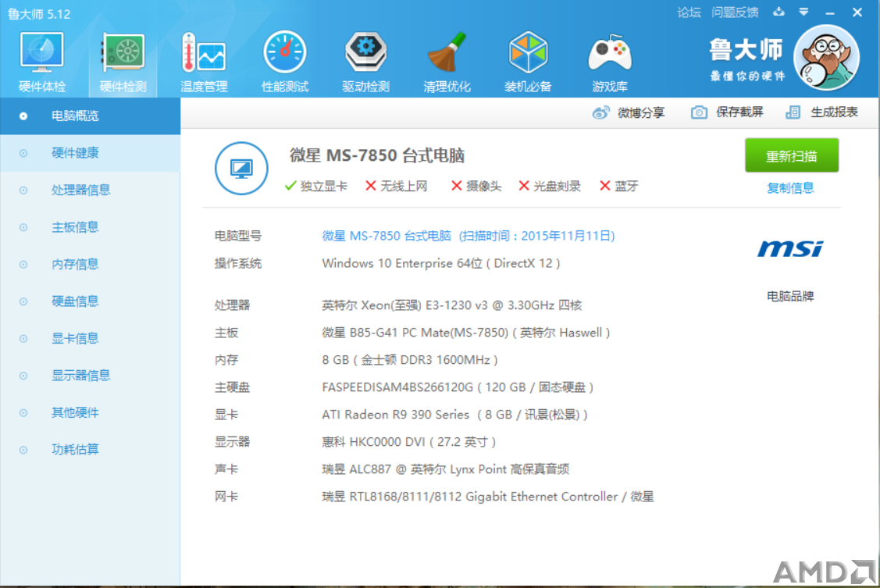
Task: Launch 性能测试 gauge icon
Action: click(284, 52)
